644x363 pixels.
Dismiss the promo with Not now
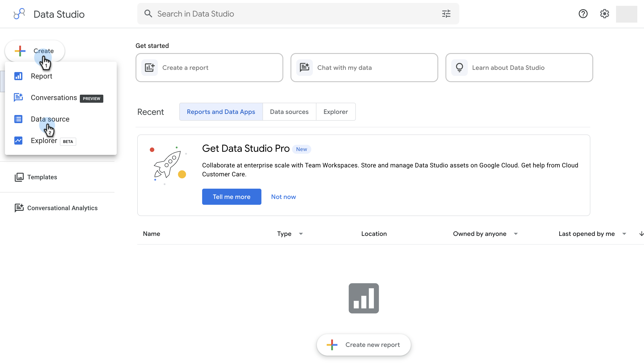284,197
